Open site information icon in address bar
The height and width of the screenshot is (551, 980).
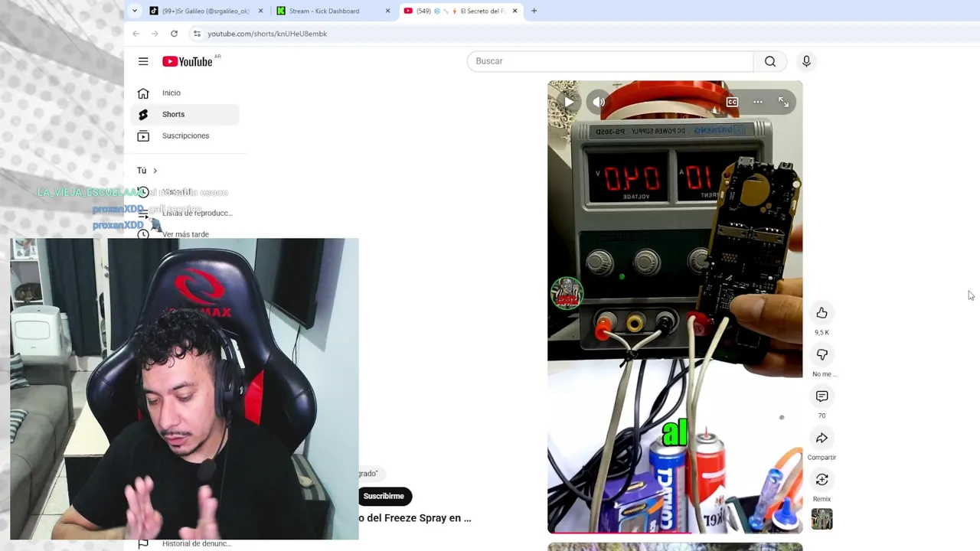[197, 34]
